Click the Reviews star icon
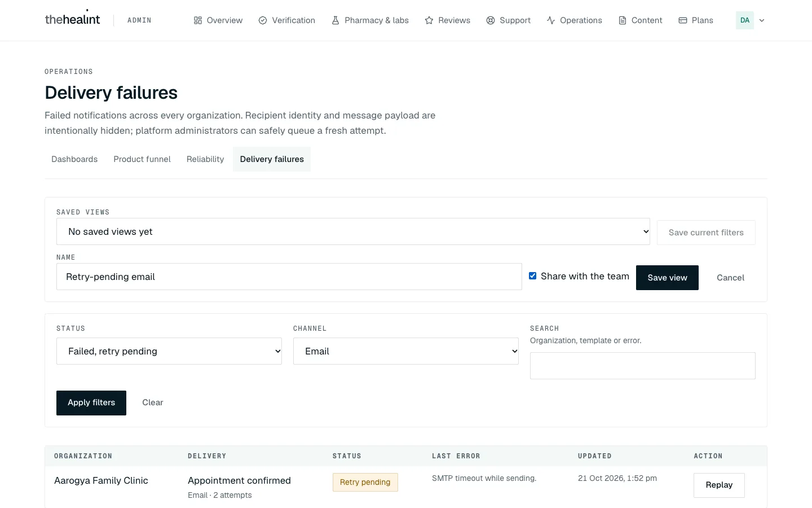Image resolution: width=812 pixels, height=508 pixels. point(429,20)
